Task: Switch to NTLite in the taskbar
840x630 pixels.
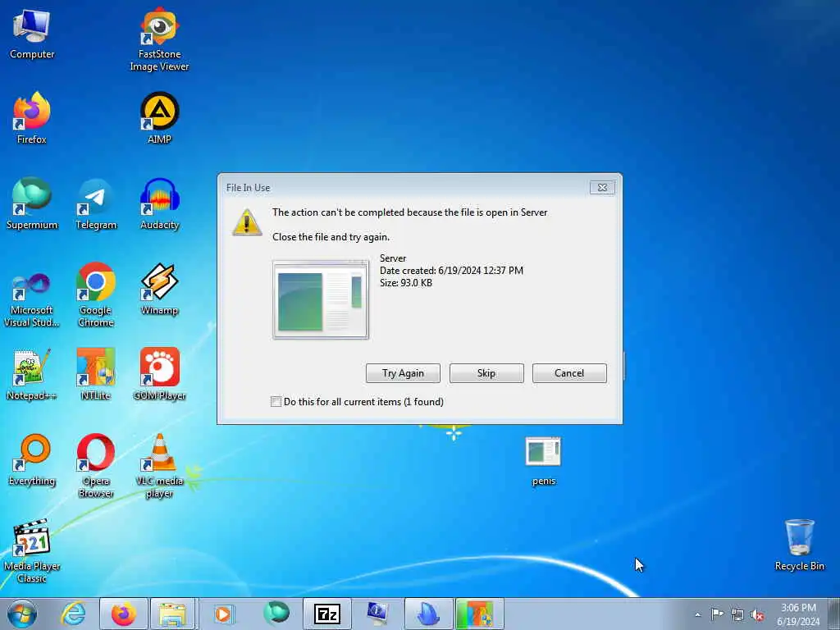Action: pyautogui.click(x=479, y=614)
